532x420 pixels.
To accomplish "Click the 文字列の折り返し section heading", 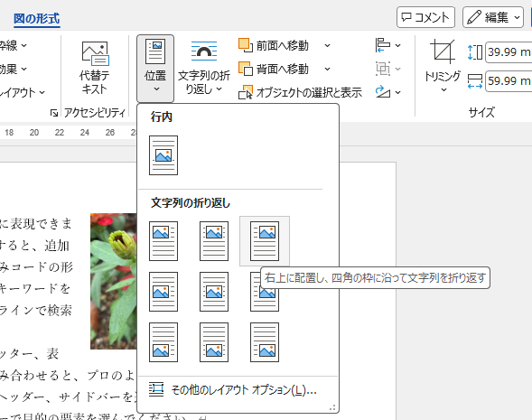I will coord(191,203).
